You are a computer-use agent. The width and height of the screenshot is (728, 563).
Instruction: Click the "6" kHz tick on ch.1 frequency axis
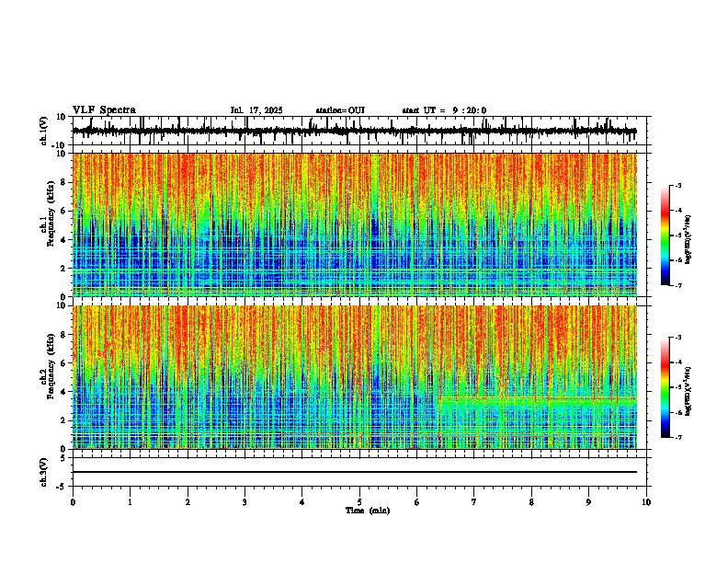click(63, 211)
